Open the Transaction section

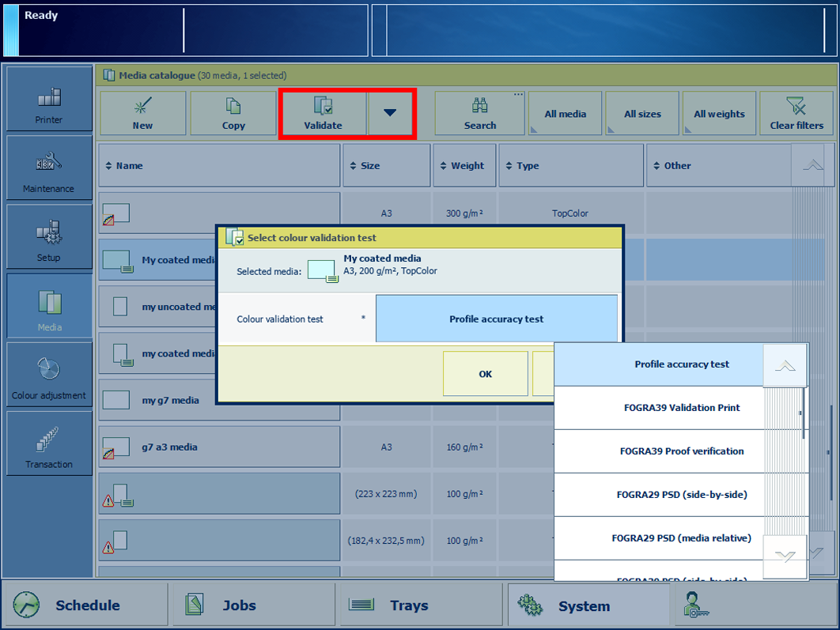click(x=49, y=443)
